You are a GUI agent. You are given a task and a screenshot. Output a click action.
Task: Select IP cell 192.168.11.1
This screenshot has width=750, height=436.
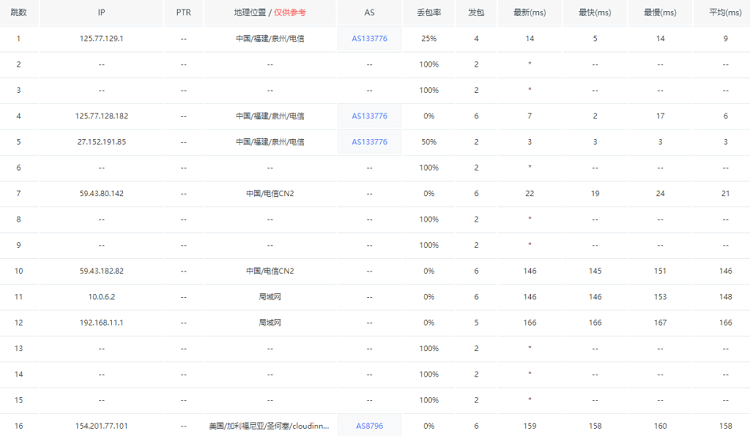point(101,323)
